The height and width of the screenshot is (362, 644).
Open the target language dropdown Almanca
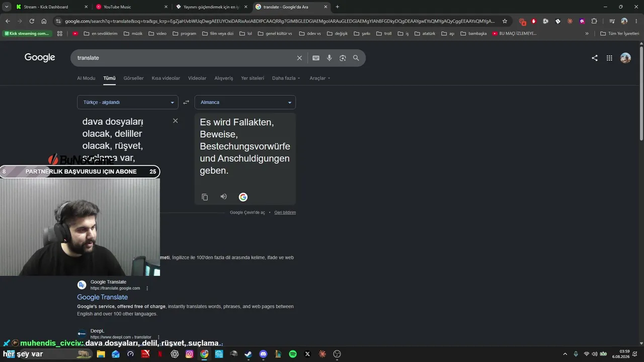pyautogui.click(x=245, y=102)
